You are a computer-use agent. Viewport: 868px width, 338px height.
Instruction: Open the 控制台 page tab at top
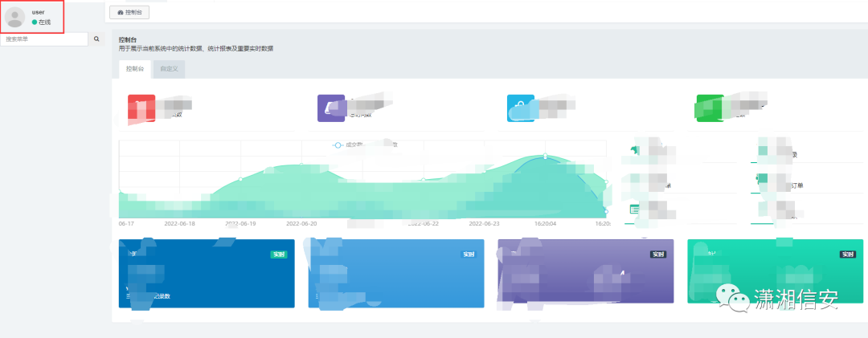(129, 12)
